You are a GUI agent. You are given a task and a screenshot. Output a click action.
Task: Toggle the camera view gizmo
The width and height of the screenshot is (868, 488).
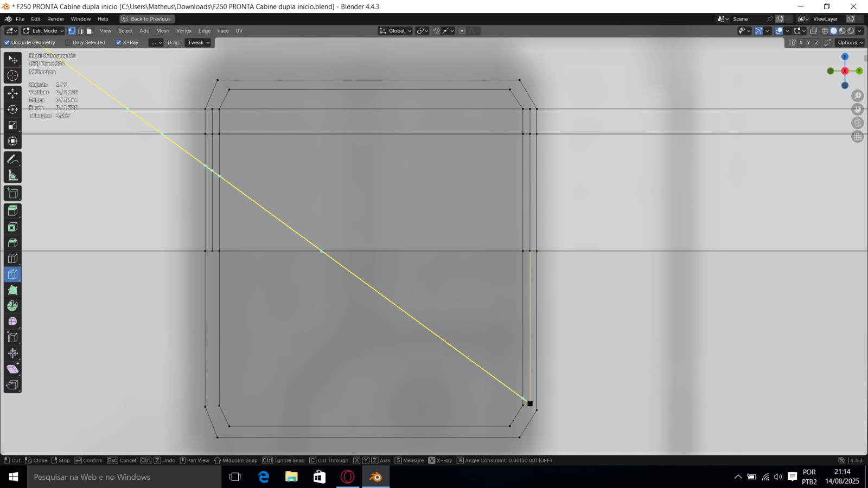coord(858,123)
